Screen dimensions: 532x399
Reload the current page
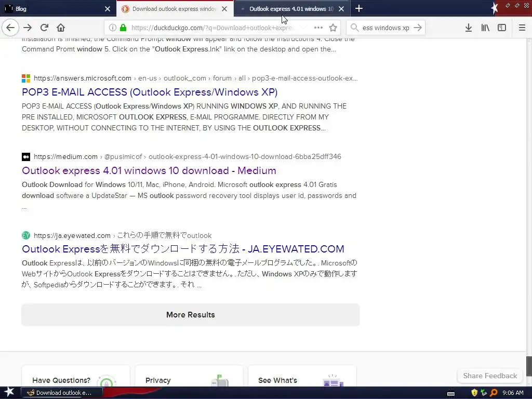[44, 28]
